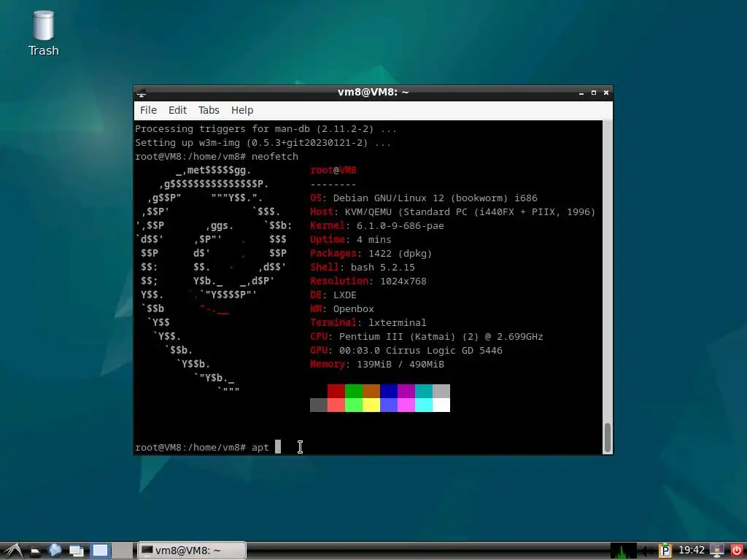Viewport: 747px width, 560px height.
Task: Open the clipboard manager tray icon
Action: click(x=665, y=551)
